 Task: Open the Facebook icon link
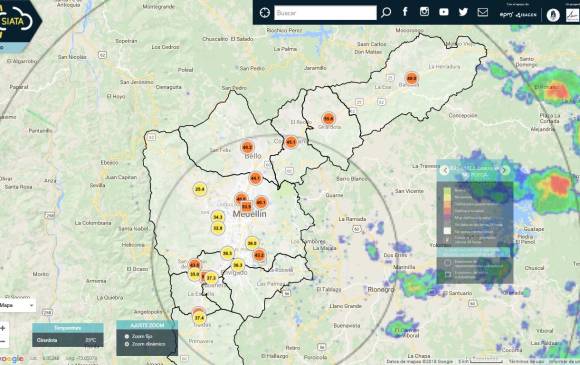[405, 11]
